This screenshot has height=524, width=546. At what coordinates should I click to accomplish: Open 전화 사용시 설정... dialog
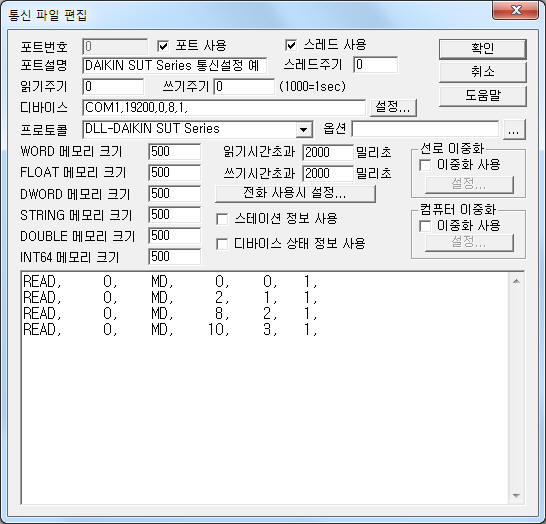pos(295,193)
